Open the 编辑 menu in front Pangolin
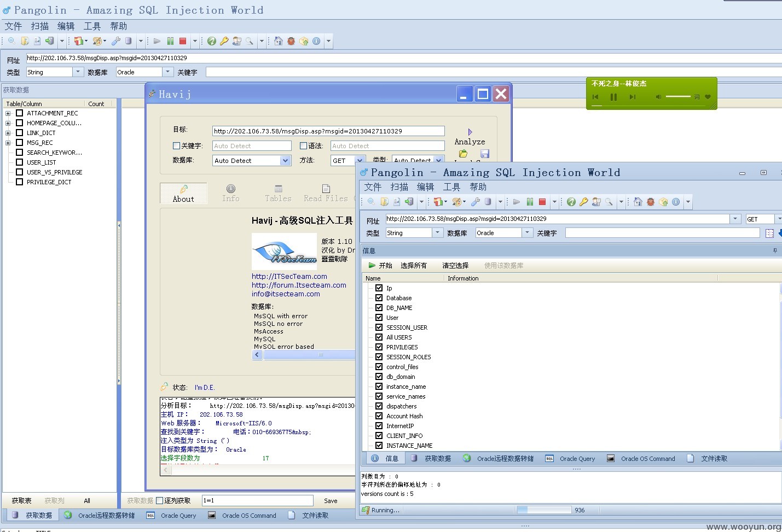The width and height of the screenshot is (782, 532). [x=426, y=186]
